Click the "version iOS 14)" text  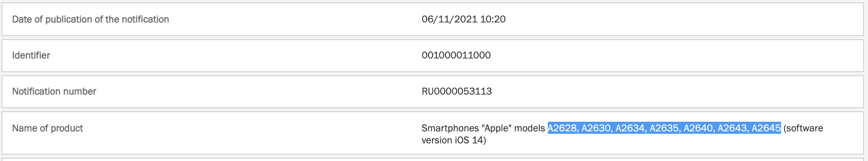(x=454, y=140)
